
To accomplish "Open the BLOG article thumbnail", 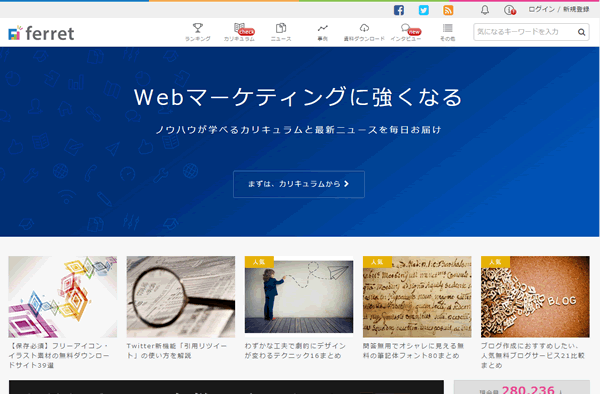I will click(535, 297).
